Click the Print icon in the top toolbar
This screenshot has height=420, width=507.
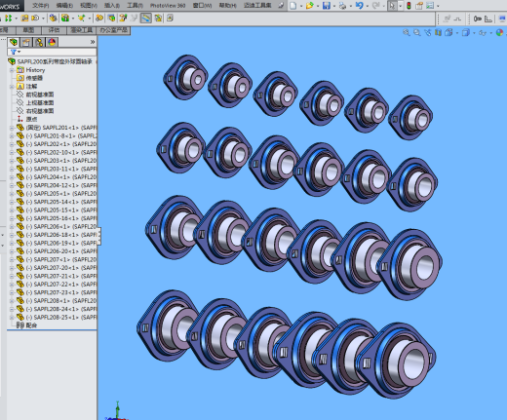point(342,6)
